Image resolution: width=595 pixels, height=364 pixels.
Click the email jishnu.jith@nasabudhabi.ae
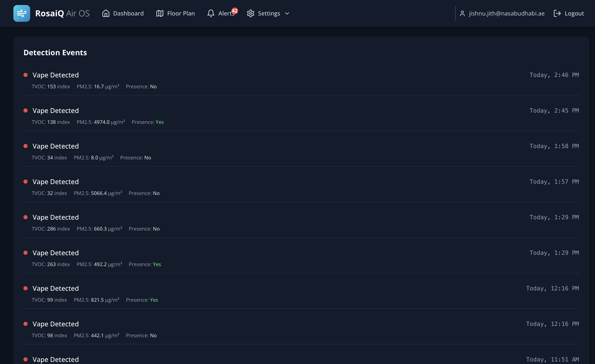pos(506,13)
